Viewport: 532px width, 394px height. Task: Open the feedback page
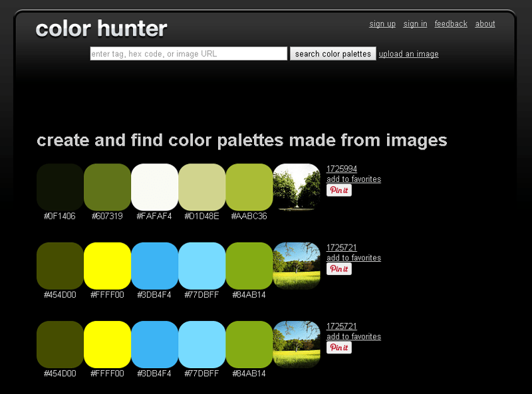pyautogui.click(x=451, y=23)
